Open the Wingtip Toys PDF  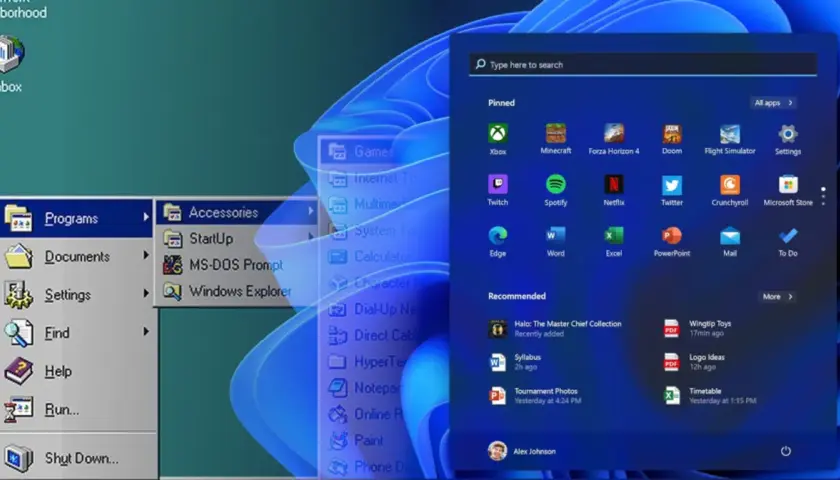698,328
